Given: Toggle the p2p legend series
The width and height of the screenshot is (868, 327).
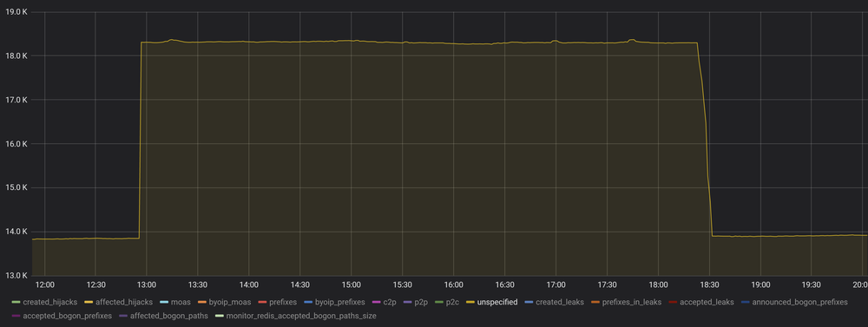Looking at the screenshot, I should point(416,302).
